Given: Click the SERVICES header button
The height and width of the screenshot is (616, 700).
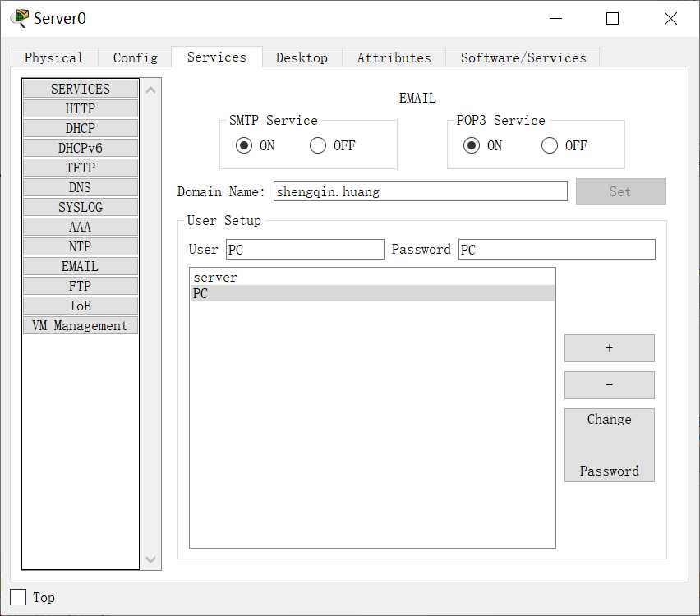Looking at the screenshot, I should coord(81,89).
